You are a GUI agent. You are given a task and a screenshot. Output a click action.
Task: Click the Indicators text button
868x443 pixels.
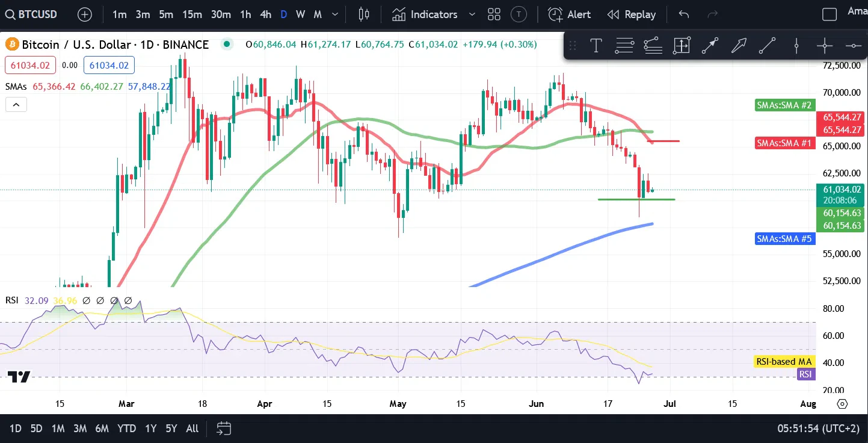[x=434, y=14]
